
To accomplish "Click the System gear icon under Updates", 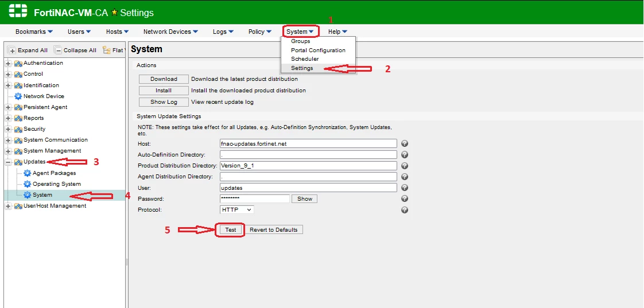I will point(28,195).
